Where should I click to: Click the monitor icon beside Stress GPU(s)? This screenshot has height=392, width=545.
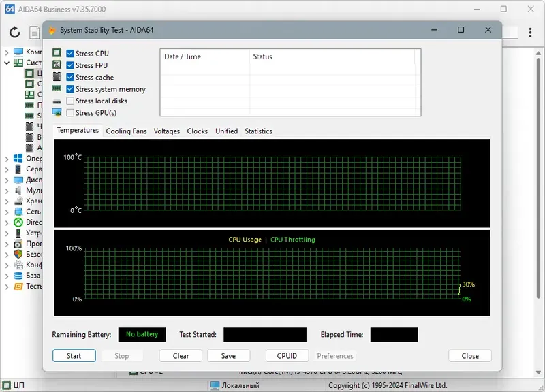pos(57,112)
